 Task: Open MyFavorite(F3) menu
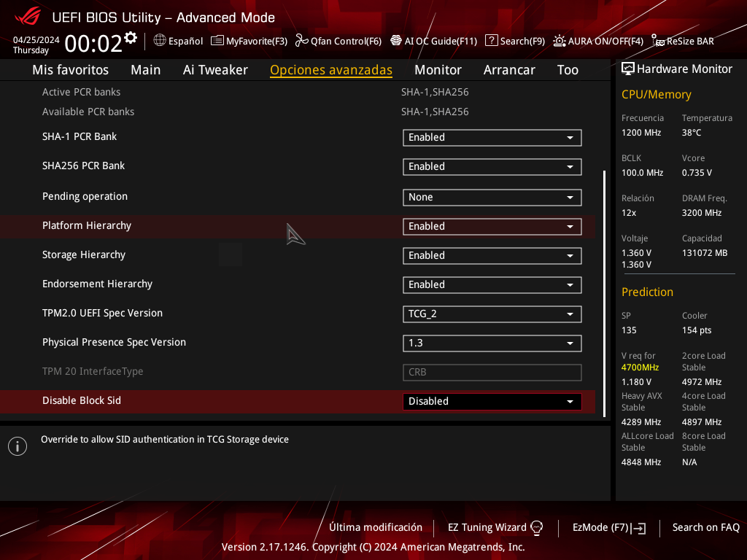(256, 41)
